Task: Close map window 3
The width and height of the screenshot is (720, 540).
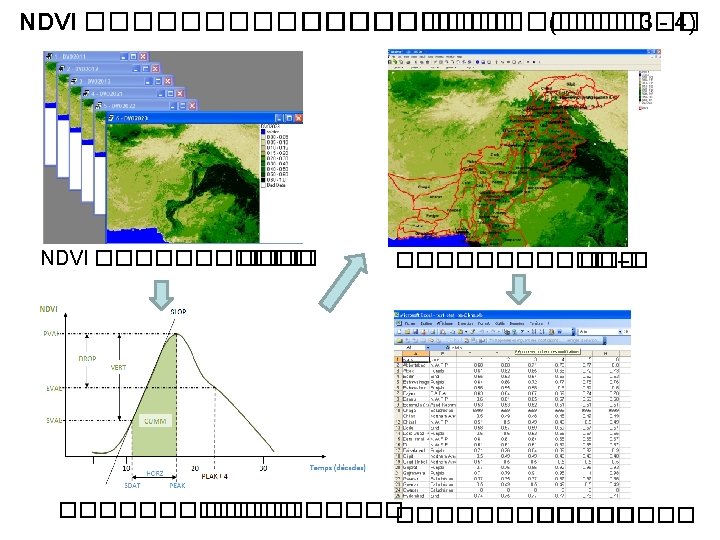Action: [168, 81]
